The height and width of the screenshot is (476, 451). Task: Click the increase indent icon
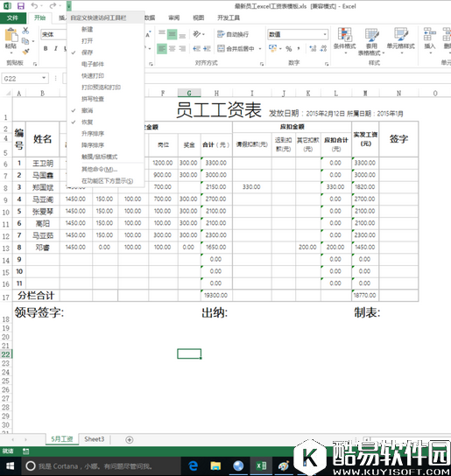click(207, 49)
